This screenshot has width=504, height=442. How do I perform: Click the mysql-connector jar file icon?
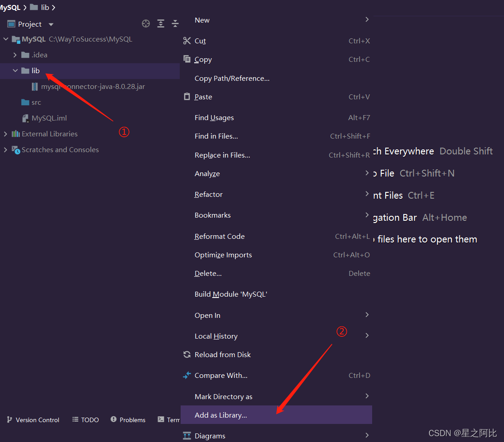click(x=35, y=86)
